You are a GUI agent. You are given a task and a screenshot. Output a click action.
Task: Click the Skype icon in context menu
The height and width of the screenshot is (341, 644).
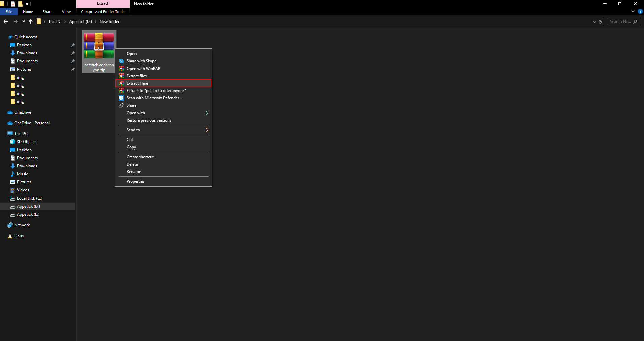(121, 61)
